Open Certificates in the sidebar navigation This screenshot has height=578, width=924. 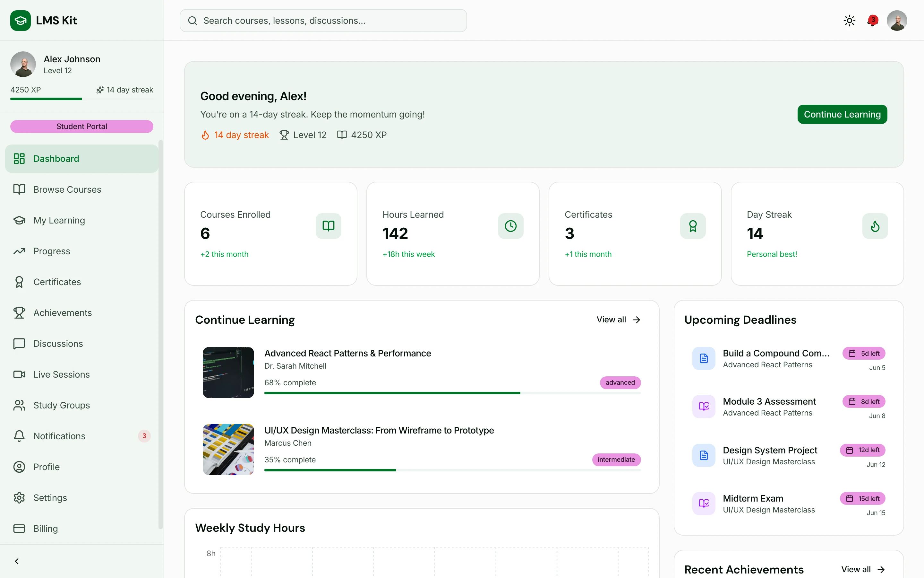click(82, 282)
